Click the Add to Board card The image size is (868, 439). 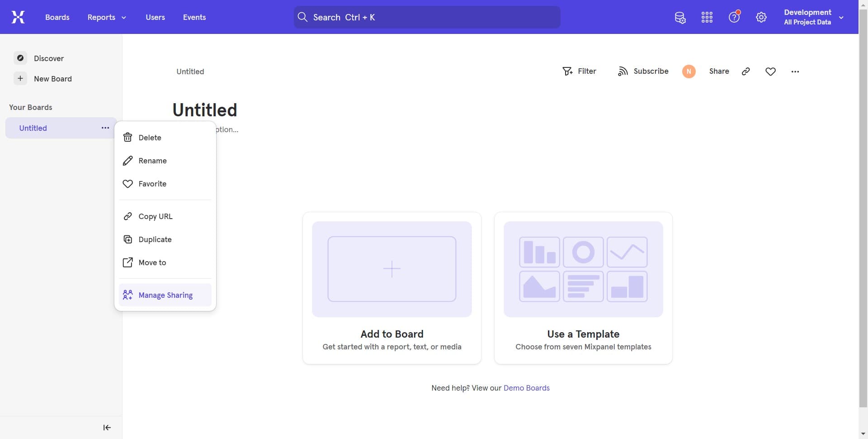coord(392,288)
